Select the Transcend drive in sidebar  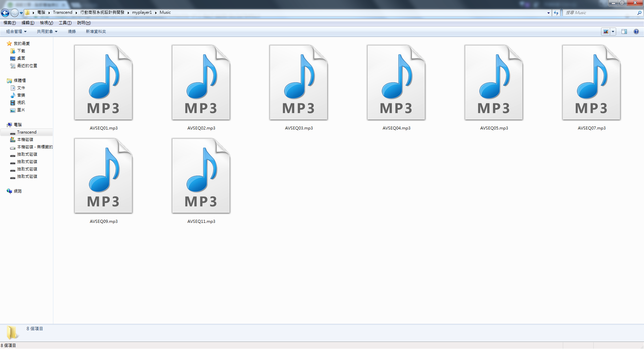tap(26, 132)
